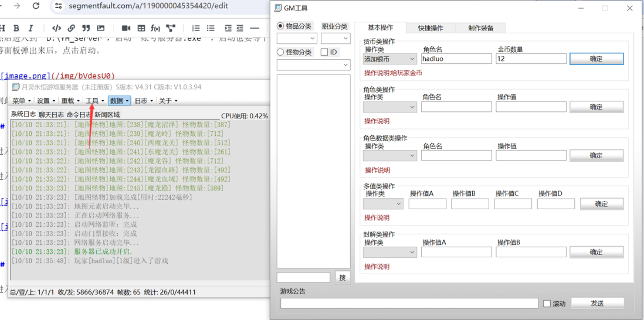Open 操作类 dropdown in 多值类操作

point(383,203)
